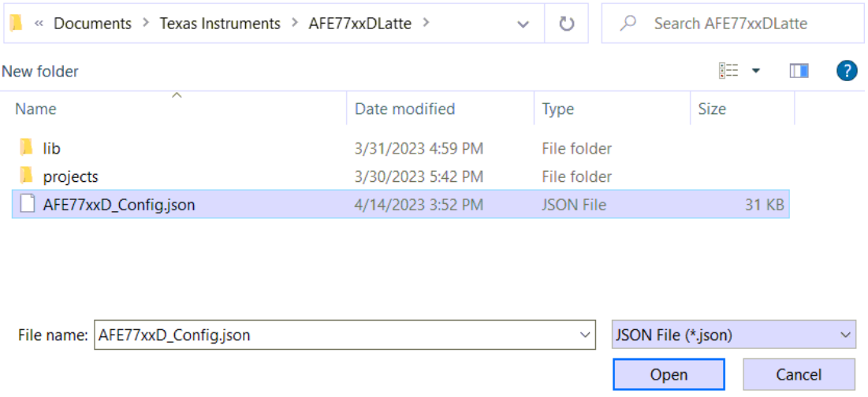Click the lib folder icon

point(27,148)
